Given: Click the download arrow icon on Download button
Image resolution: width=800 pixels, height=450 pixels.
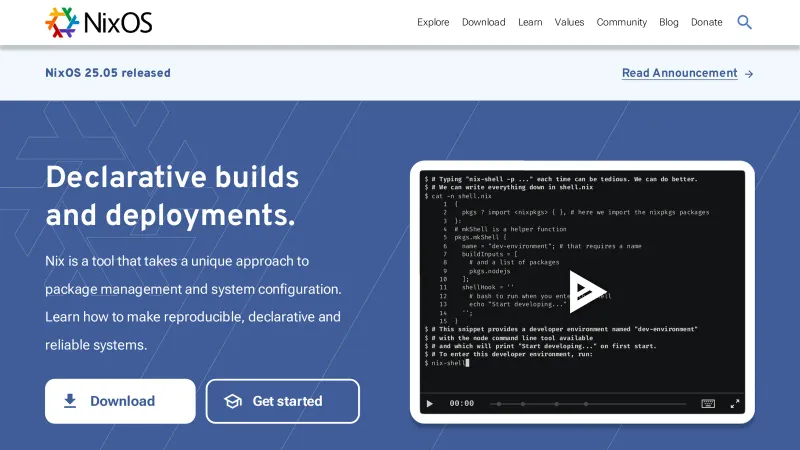Looking at the screenshot, I should (70, 401).
